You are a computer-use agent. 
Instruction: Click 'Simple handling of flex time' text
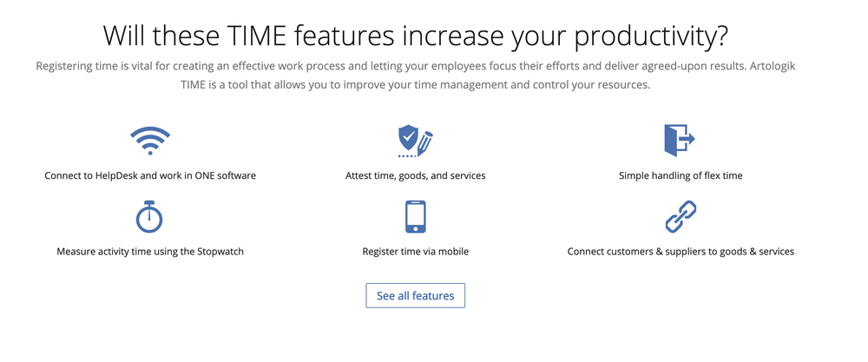pyautogui.click(x=681, y=175)
